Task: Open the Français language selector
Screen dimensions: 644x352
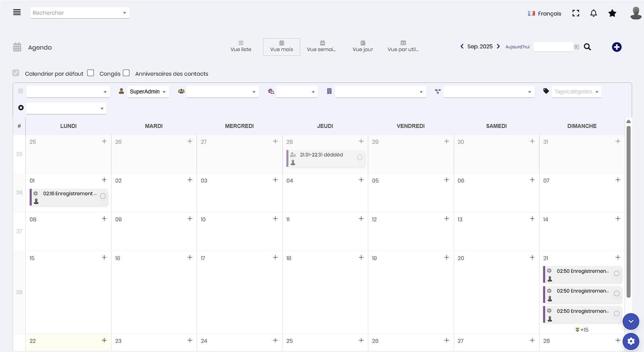Action: pos(544,13)
